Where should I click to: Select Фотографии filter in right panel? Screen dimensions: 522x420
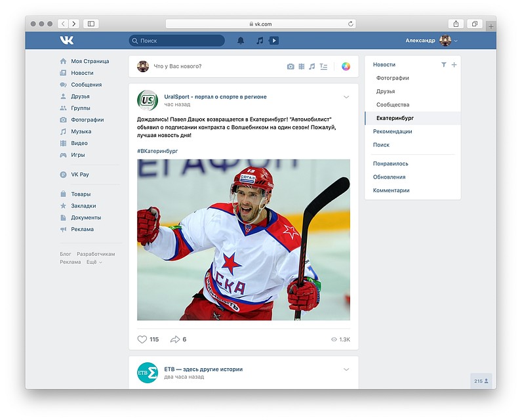393,78
